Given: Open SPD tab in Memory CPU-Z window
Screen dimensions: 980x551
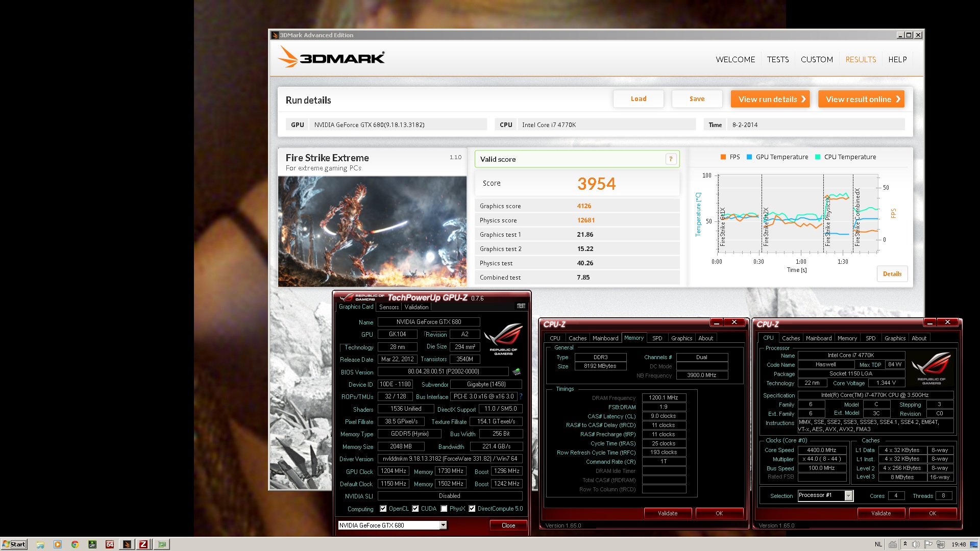Looking at the screenshot, I should [657, 338].
